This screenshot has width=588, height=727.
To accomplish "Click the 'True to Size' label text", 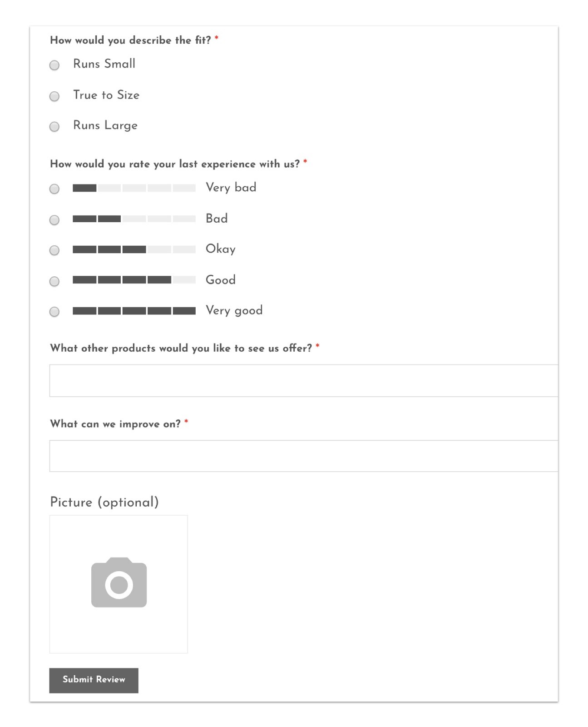I will 106,95.
